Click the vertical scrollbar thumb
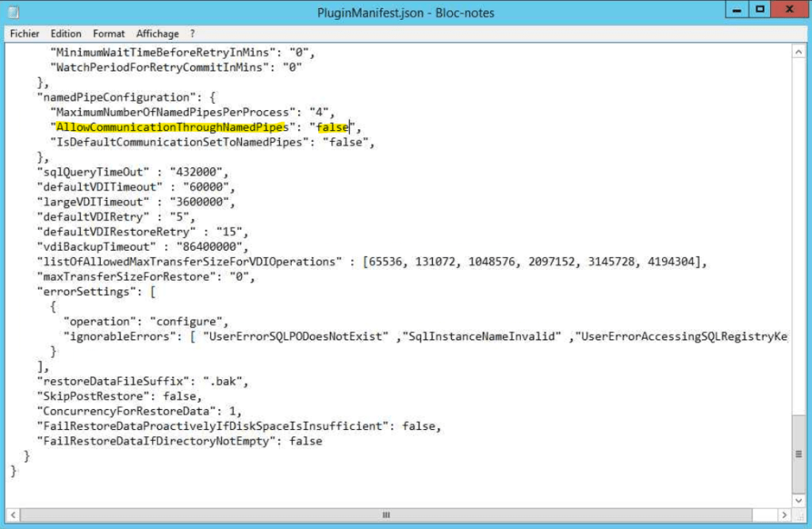The width and height of the screenshot is (812, 529). (799, 454)
